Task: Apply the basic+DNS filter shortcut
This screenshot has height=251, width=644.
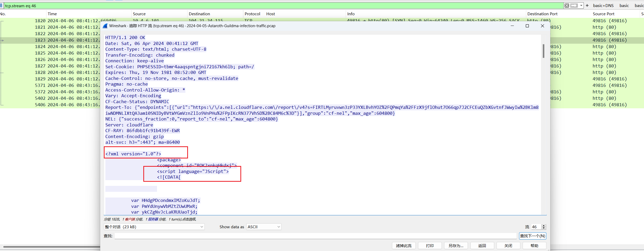Action: tap(603, 5)
